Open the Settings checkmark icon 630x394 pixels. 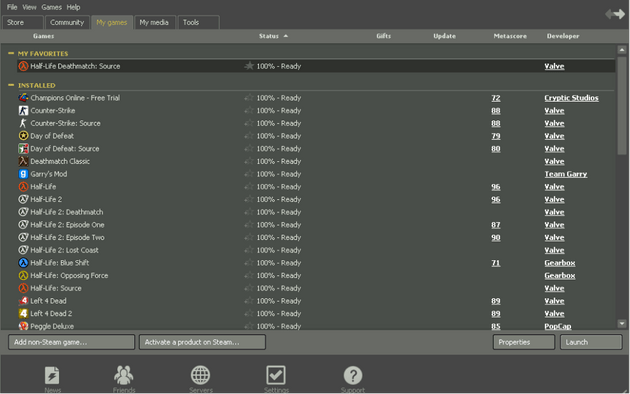[276, 375]
